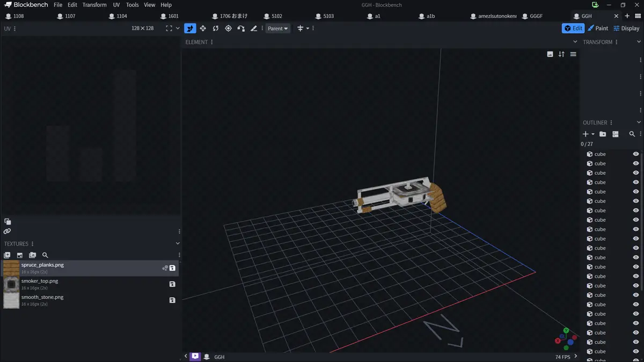Select the Rotate tool in toolbar
The image size is (644, 362).
pyautogui.click(x=215, y=28)
